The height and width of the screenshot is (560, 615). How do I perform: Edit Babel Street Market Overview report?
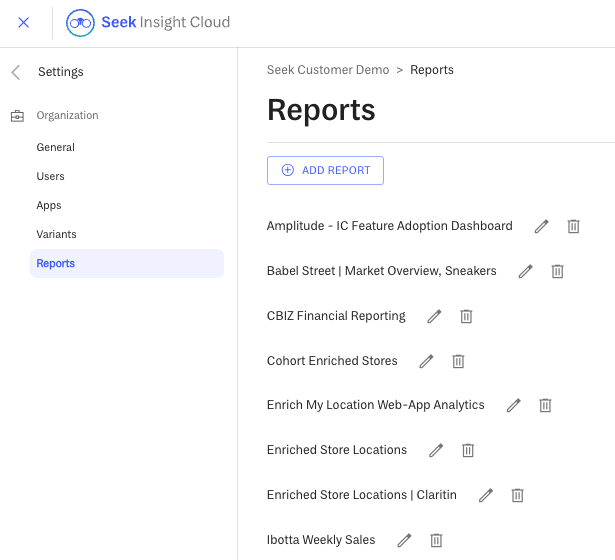526,271
